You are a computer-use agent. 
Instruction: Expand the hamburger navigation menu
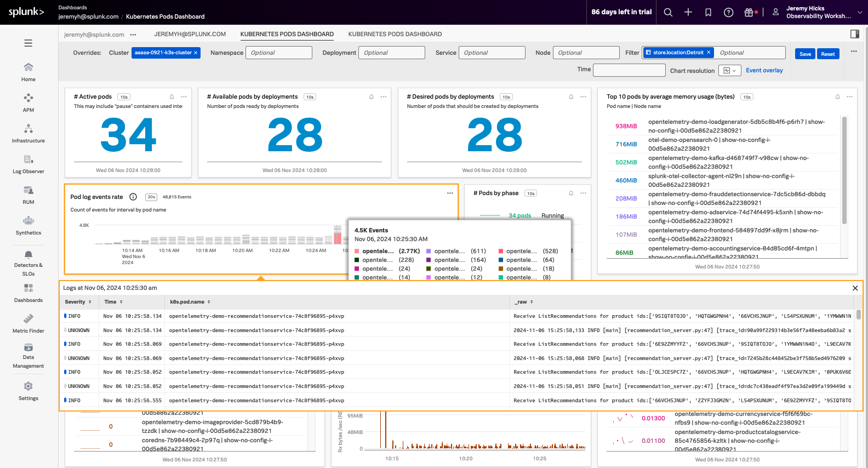[28, 43]
